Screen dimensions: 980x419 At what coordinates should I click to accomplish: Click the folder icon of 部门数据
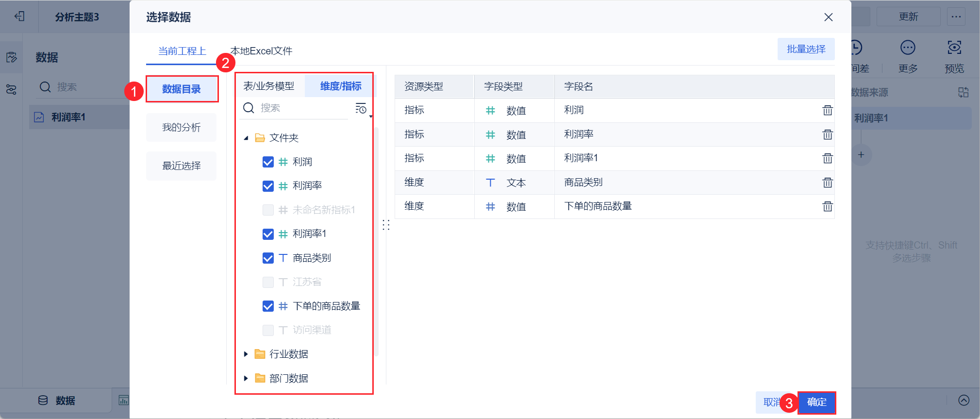coord(260,378)
